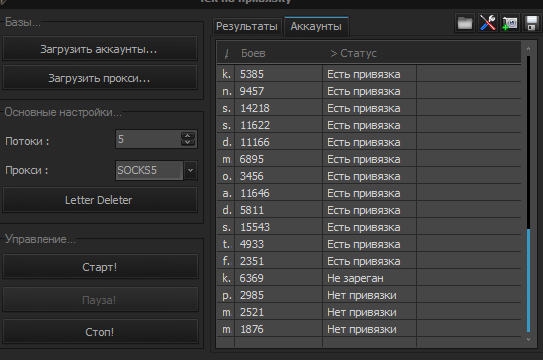This screenshot has width=543, height=360.
Task: Start checking with Старт! button
Action: pos(100,267)
